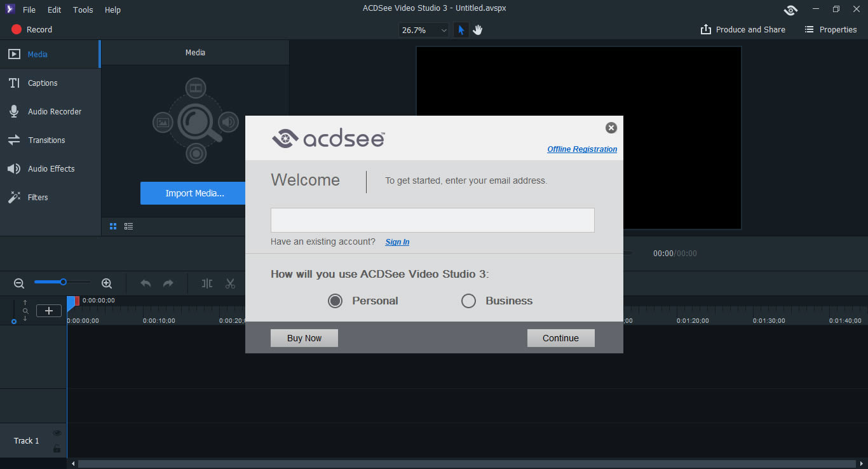Select the Business radio option

click(468, 301)
